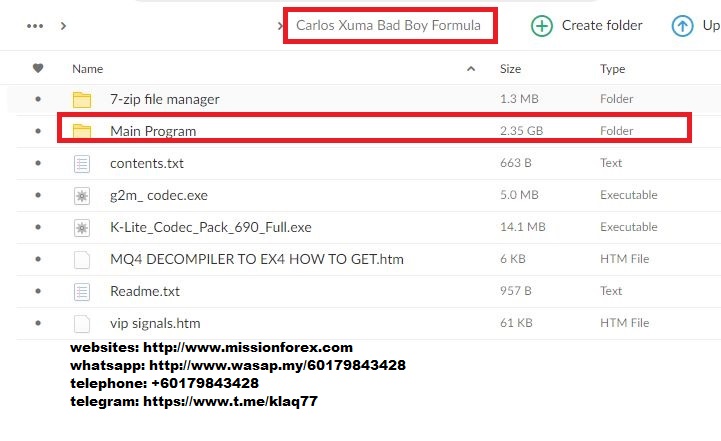Click the 14.1 MB size value
This screenshot has width=721, height=441.
(522, 227)
